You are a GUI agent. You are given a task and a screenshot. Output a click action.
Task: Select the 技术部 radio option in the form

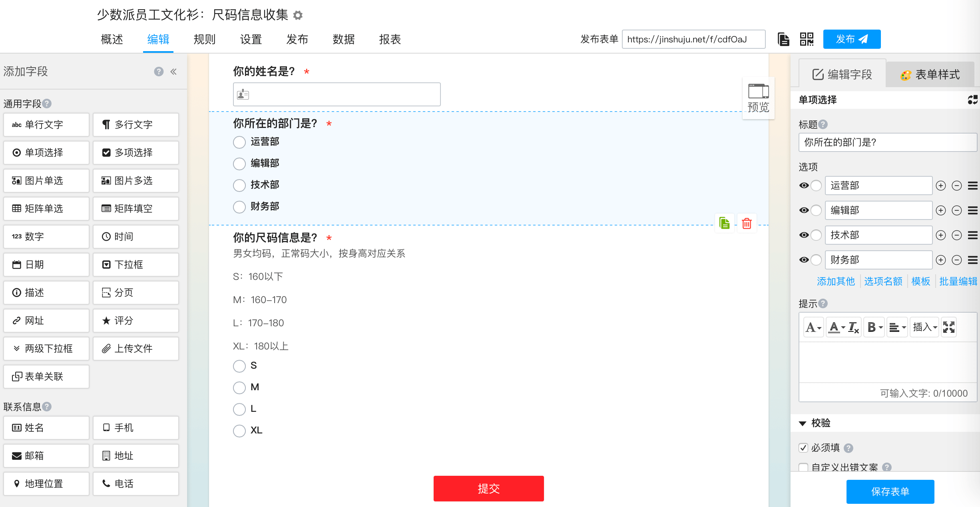pyautogui.click(x=239, y=185)
